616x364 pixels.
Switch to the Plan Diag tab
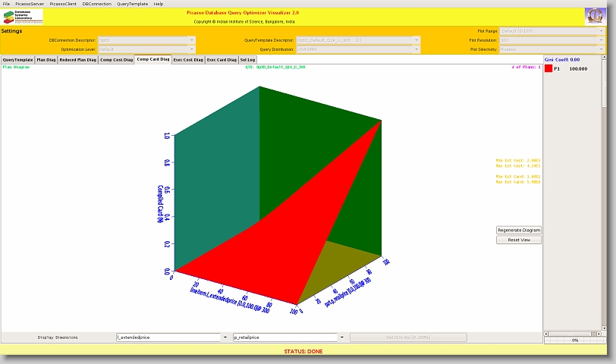coord(46,59)
